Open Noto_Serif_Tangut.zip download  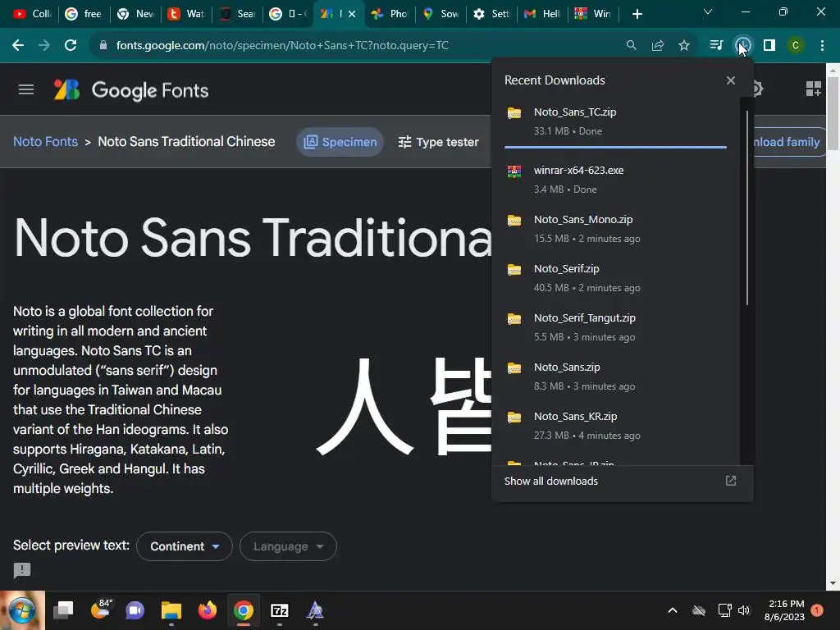[615, 326]
